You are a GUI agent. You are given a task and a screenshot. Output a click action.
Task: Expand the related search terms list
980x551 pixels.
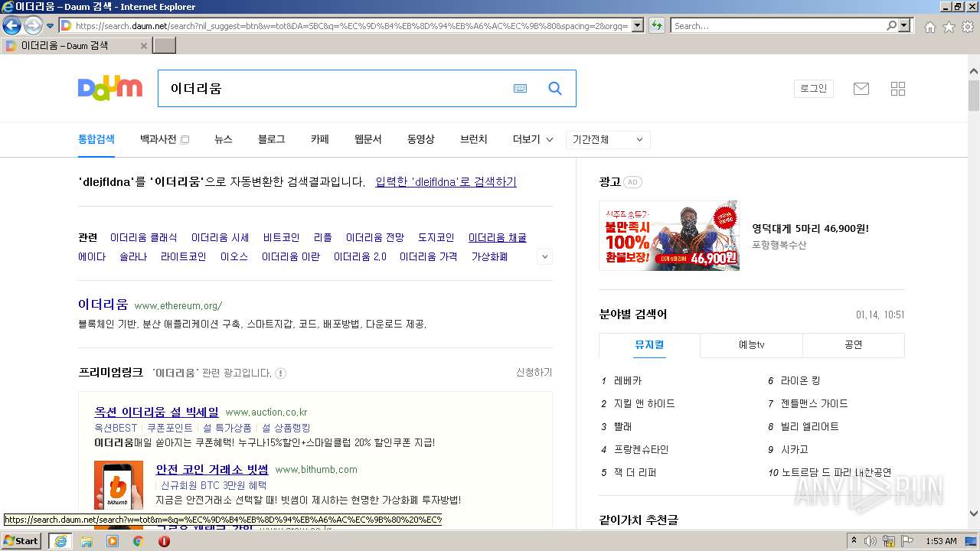click(545, 257)
